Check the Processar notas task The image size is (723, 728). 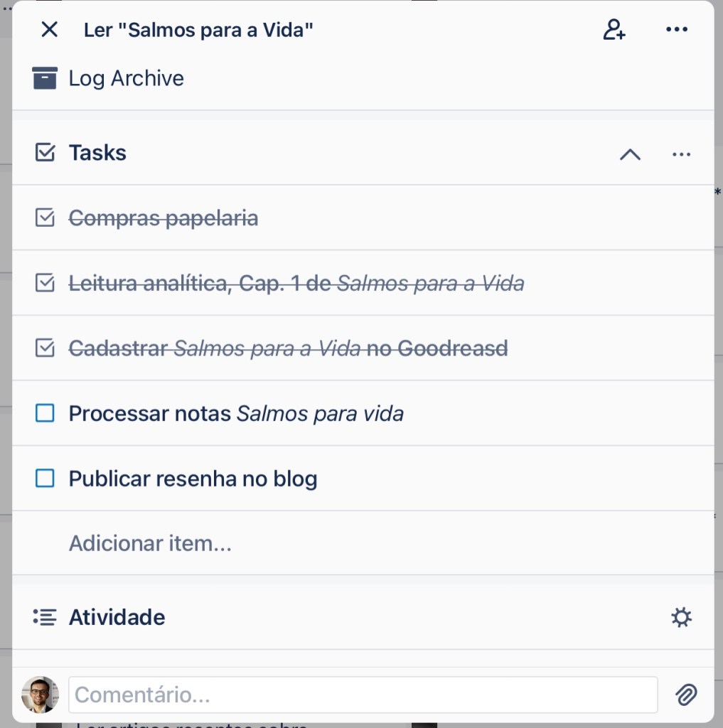[45, 413]
